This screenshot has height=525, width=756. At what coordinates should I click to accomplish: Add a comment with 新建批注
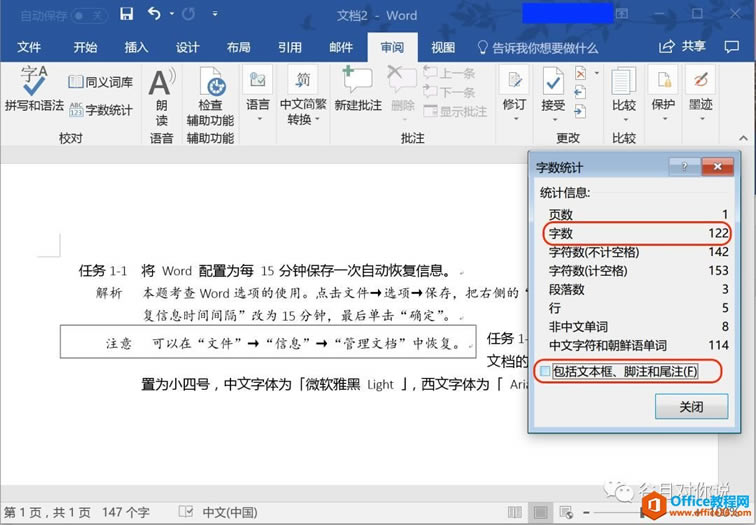(x=358, y=89)
